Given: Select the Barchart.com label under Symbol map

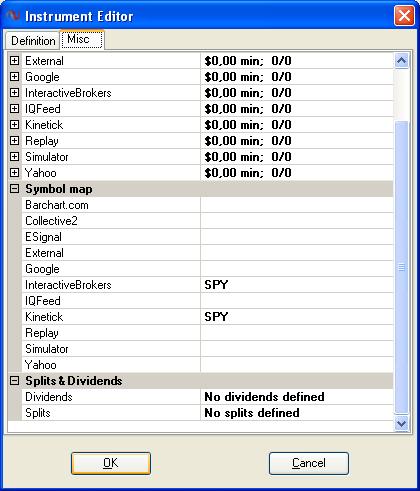Looking at the screenshot, I should pos(57,205).
